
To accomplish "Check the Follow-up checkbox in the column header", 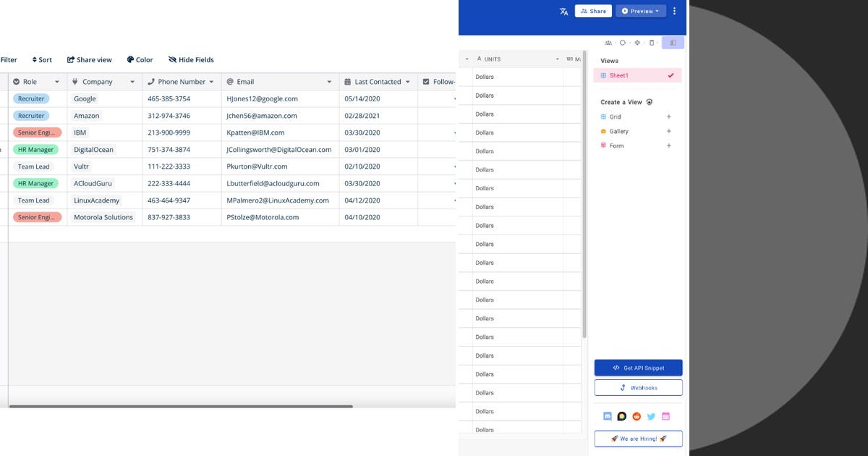I will coord(425,82).
